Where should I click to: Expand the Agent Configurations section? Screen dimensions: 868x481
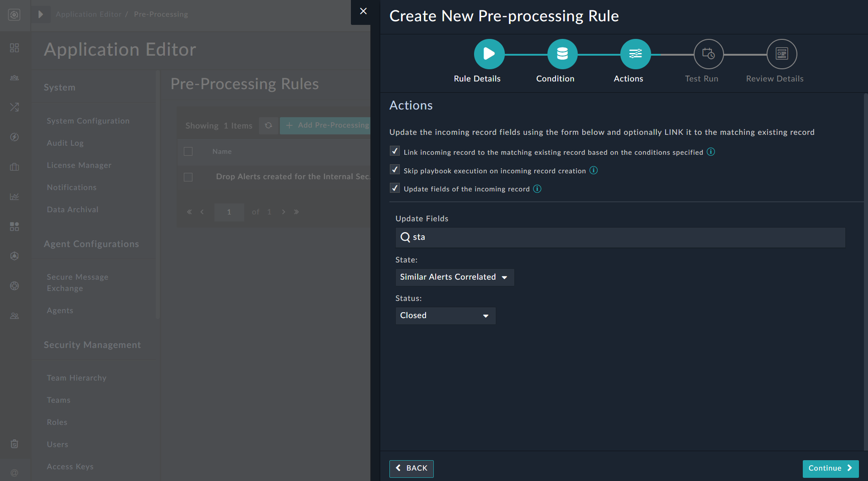click(x=91, y=244)
